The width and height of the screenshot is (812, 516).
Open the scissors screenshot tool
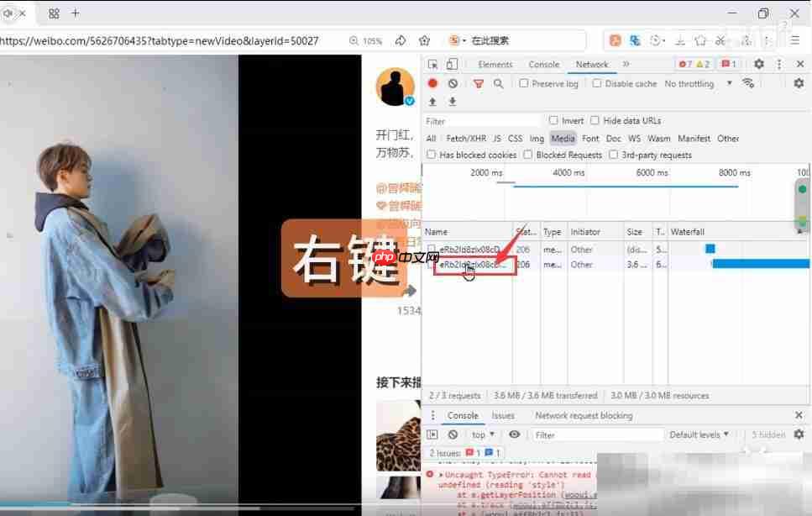click(720, 40)
